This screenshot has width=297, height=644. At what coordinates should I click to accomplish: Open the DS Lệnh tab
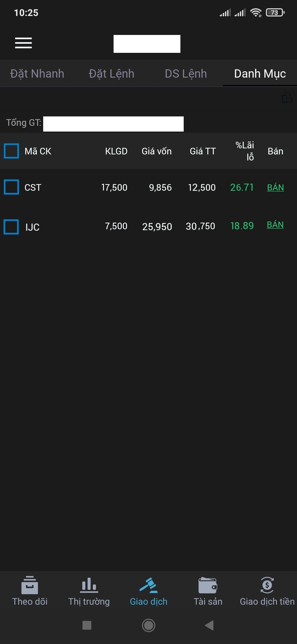186,74
